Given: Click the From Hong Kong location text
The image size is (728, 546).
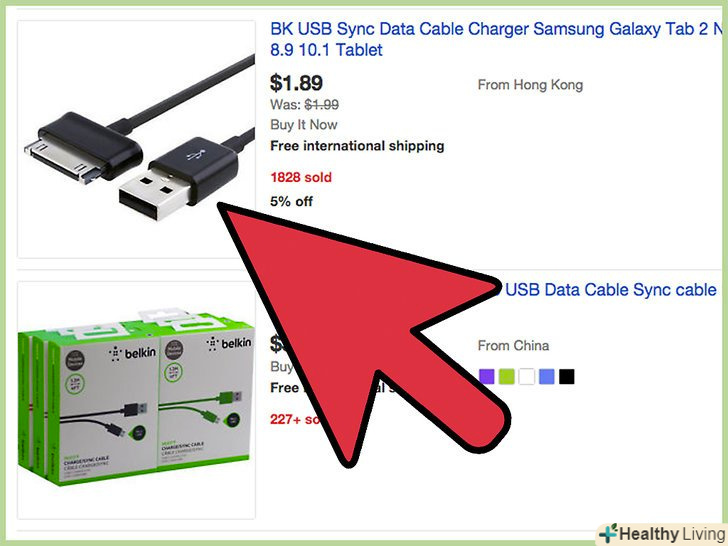Looking at the screenshot, I should [530, 85].
